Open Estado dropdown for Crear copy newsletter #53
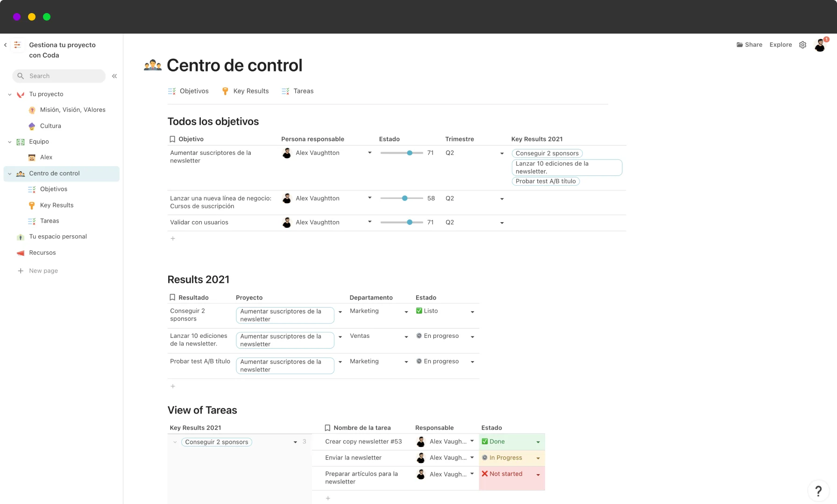This screenshot has width=837, height=504. pos(538,442)
